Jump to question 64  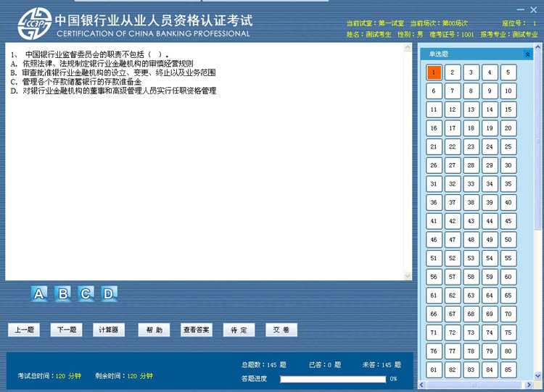coord(490,296)
